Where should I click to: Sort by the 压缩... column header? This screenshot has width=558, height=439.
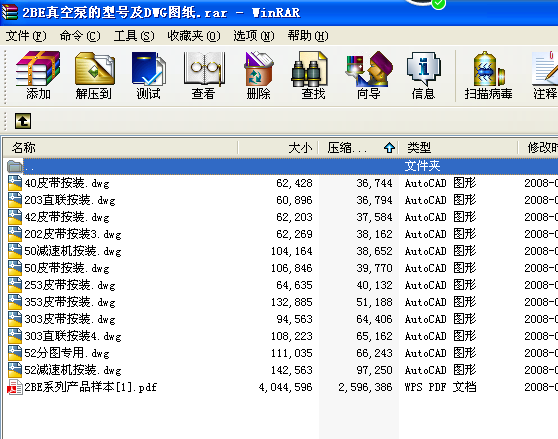point(358,148)
